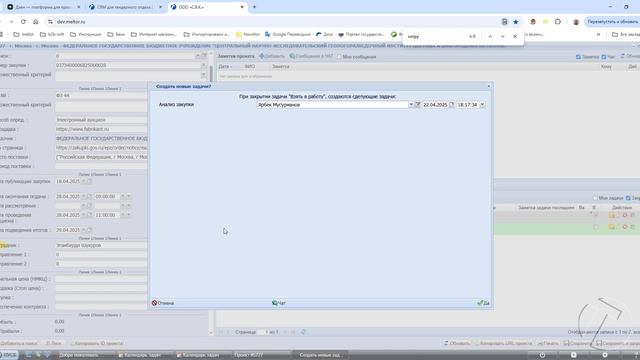
Task: Close the find-in-page bar
Action: click(x=515, y=36)
